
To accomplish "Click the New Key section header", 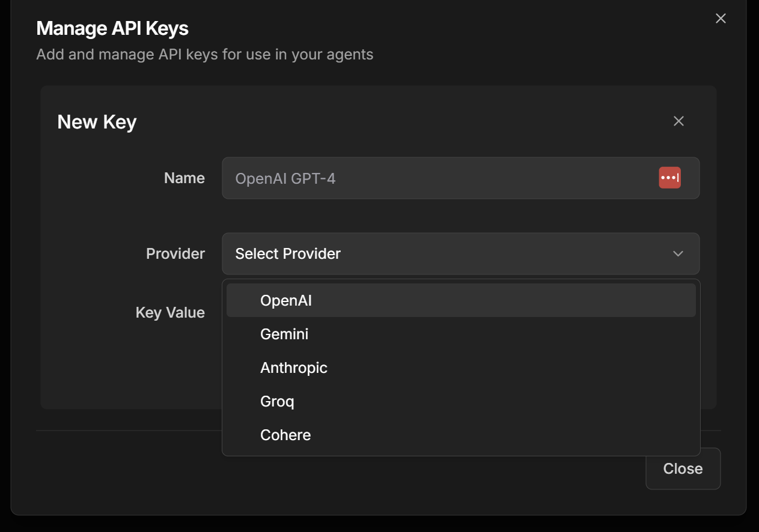I will click(x=96, y=121).
